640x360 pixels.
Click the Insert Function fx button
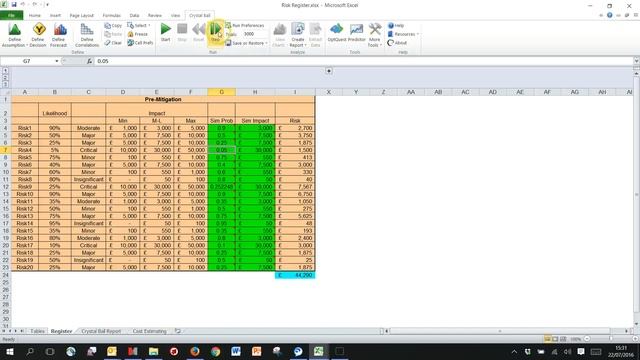(x=89, y=61)
